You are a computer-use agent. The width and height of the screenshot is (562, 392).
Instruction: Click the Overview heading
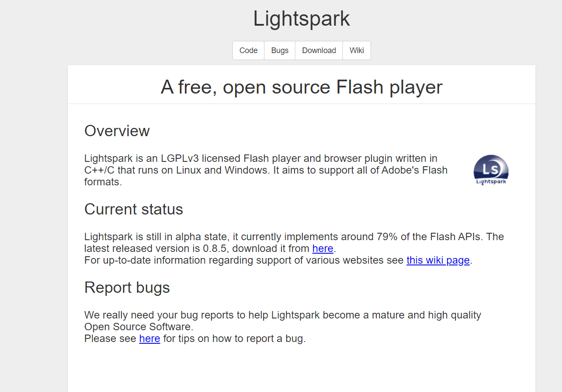[117, 131]
